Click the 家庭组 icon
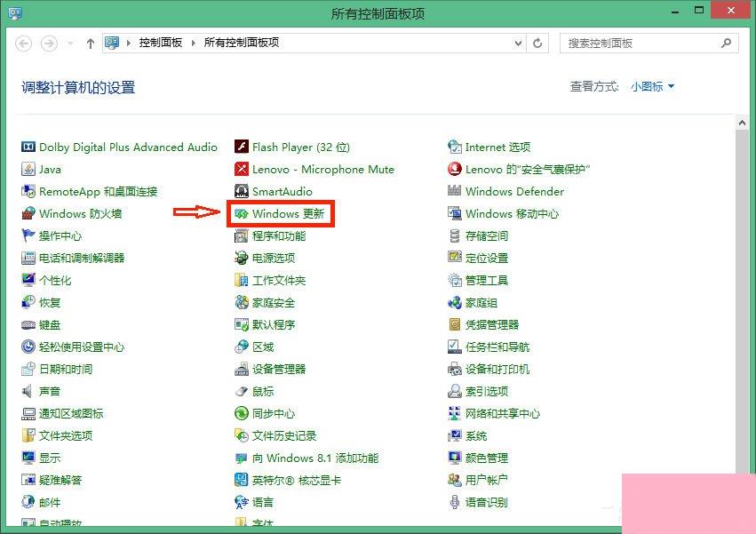 455,302
